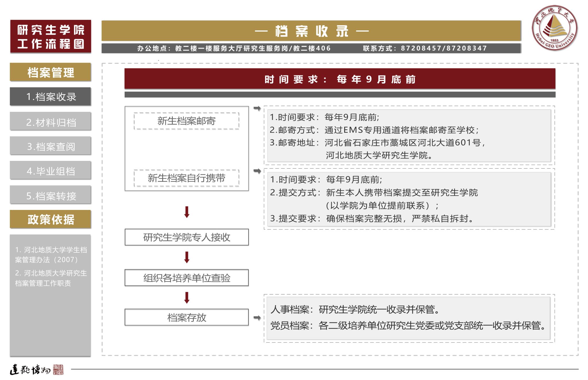588x380 pixels.
Task: Click the grey arrow beside 新生档案自行携带 details
Action: click(x=257, y=171)
